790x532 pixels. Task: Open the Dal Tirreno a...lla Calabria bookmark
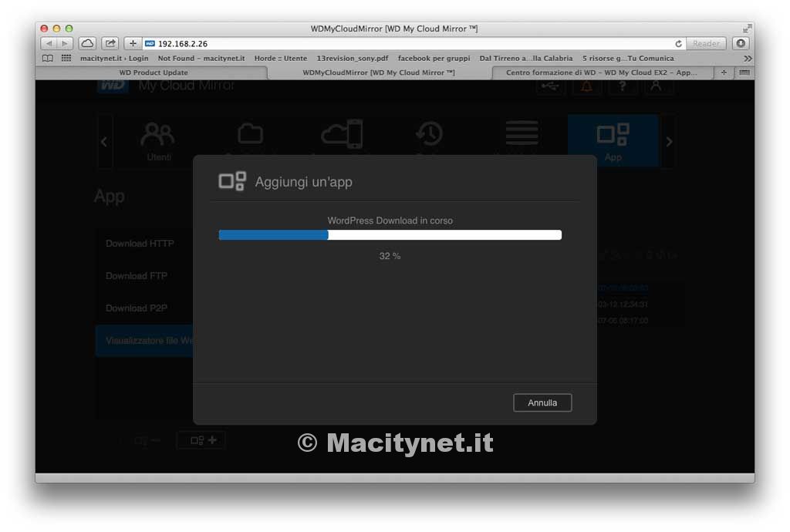click(x=526, y=59)
